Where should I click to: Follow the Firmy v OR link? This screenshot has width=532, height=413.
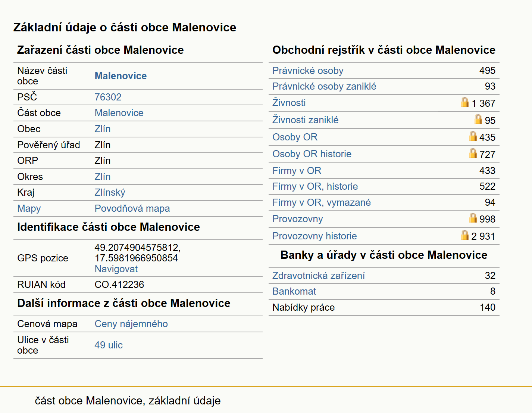click(x=297, y=171)
